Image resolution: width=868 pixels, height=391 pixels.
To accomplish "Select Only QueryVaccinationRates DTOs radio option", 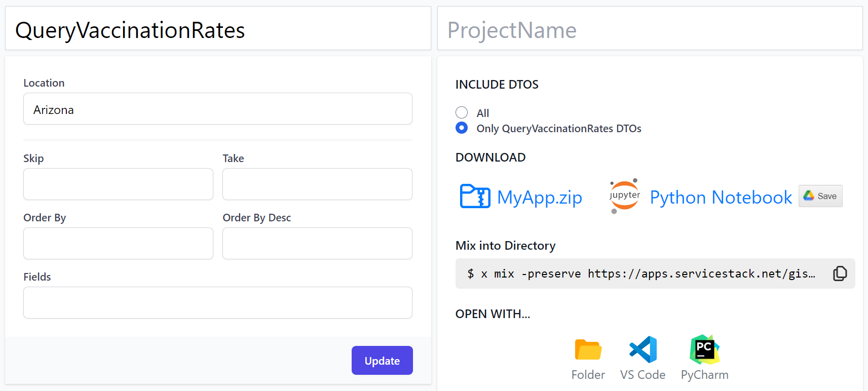I will tap(462, 128).
